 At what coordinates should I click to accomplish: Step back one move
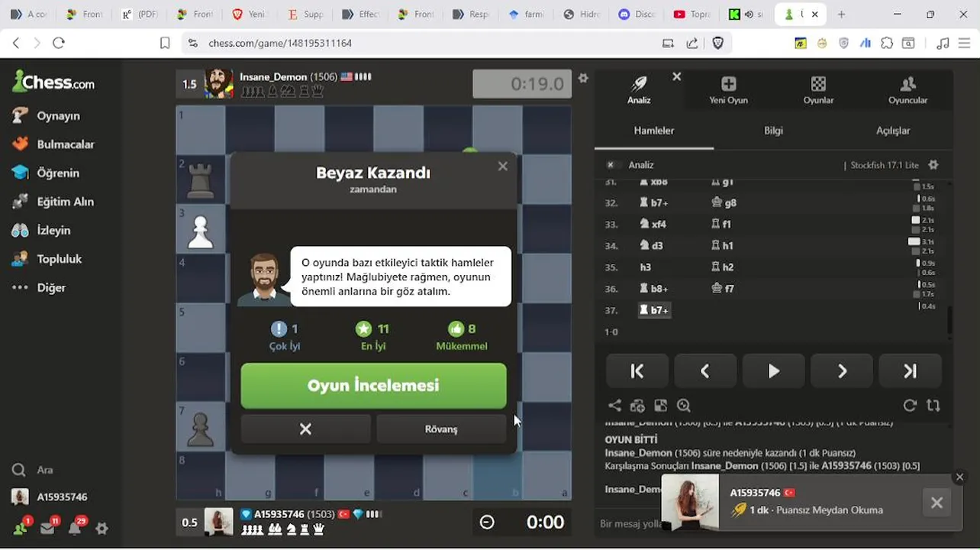click(x=705, y=371)
